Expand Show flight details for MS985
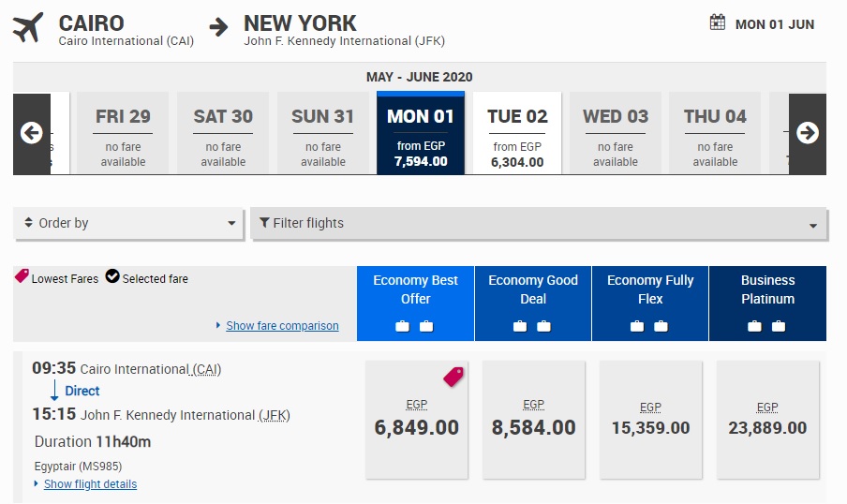 pyautogui.click(x=90, y=484)
